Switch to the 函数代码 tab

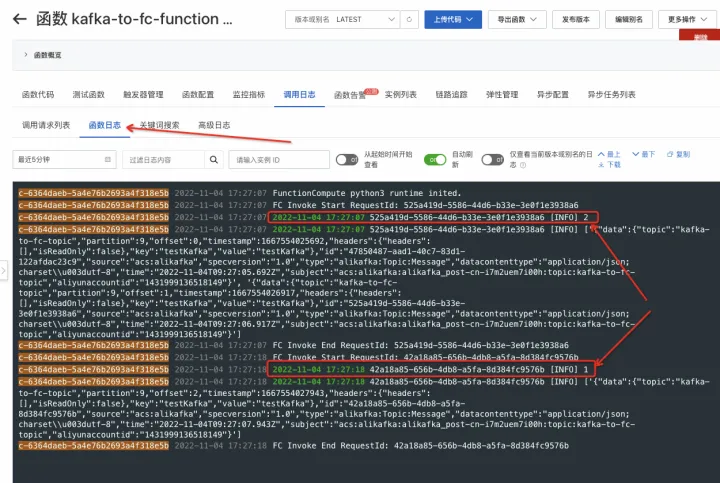click(38, 95)
